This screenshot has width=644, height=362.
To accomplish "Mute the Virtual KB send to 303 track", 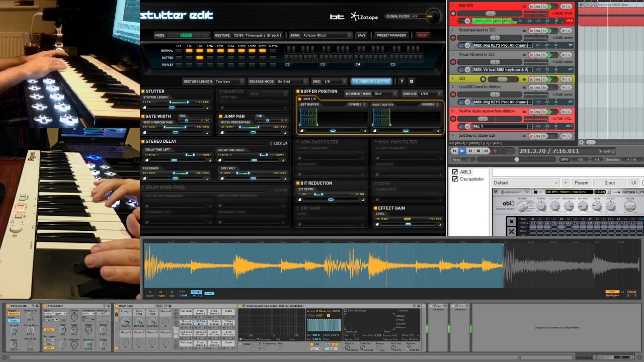I will tap(563, 55).
